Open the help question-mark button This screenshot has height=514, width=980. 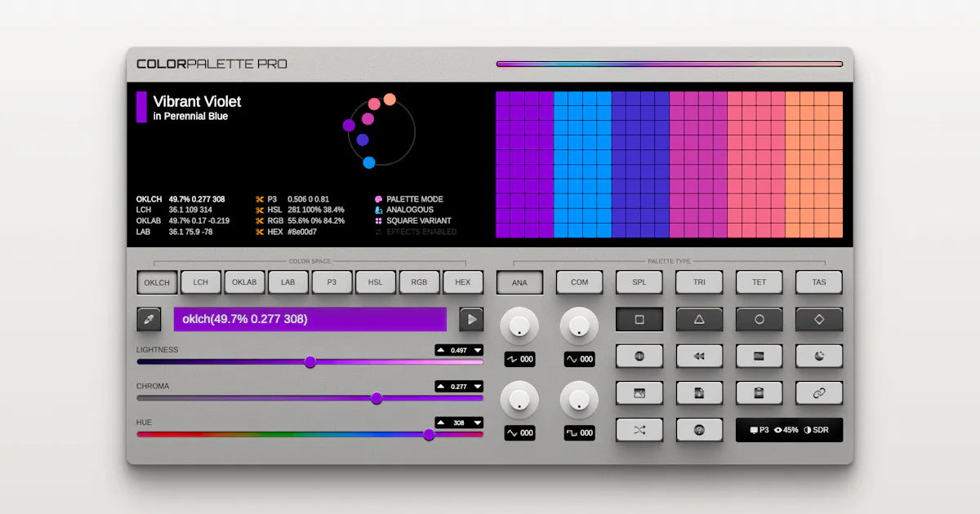tap(699, 430)
